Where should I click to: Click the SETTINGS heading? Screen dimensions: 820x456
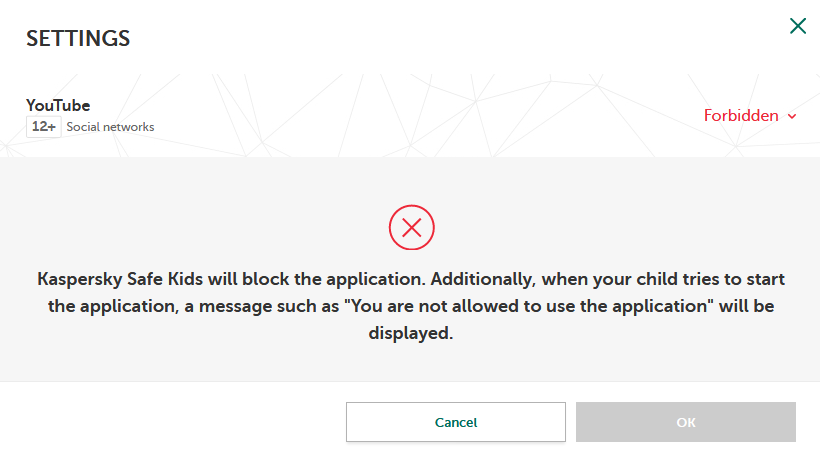78,39
